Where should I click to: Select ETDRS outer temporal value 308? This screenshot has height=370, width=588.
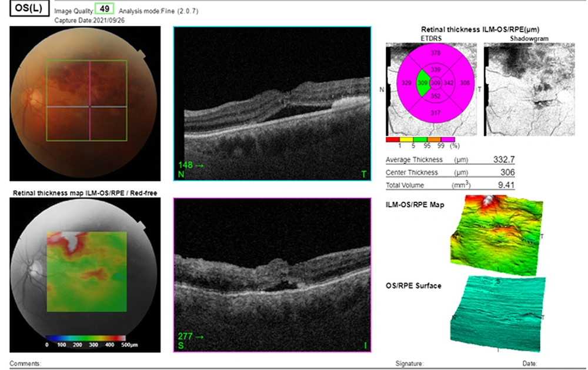pos(465,83)
